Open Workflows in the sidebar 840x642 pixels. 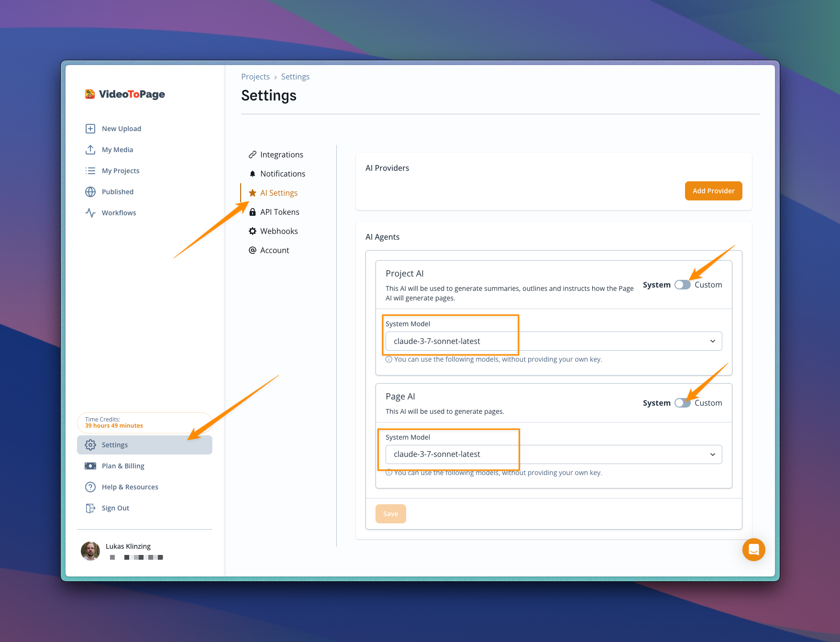(144, 213)
